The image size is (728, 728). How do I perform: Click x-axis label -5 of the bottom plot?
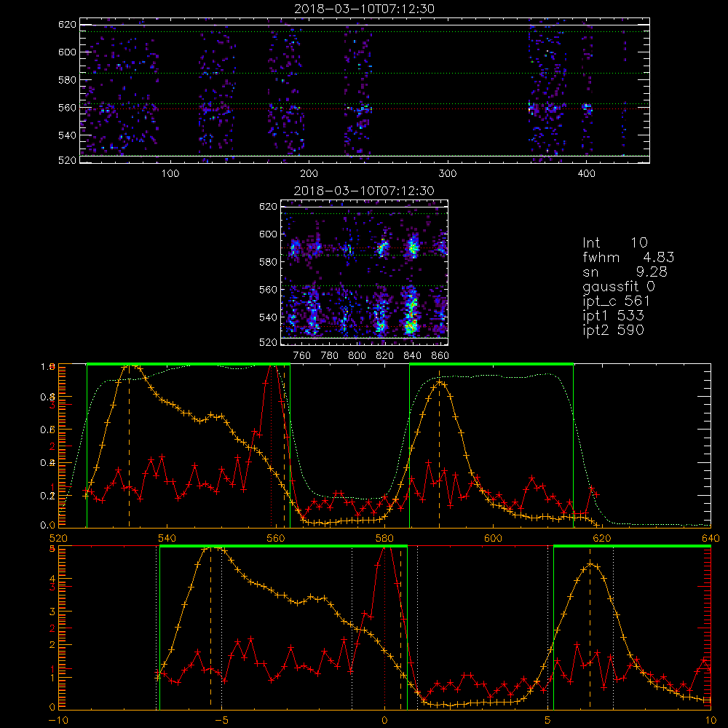click(x=221, y=720)
